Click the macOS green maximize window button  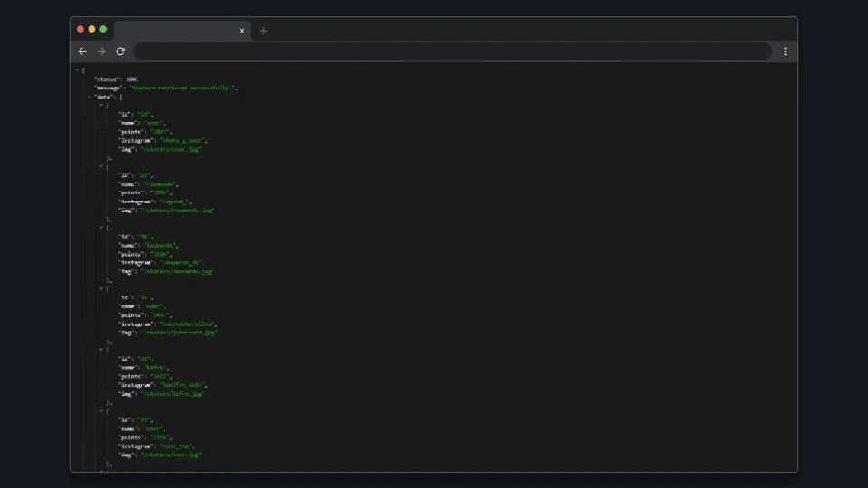[x=103, y=29]
